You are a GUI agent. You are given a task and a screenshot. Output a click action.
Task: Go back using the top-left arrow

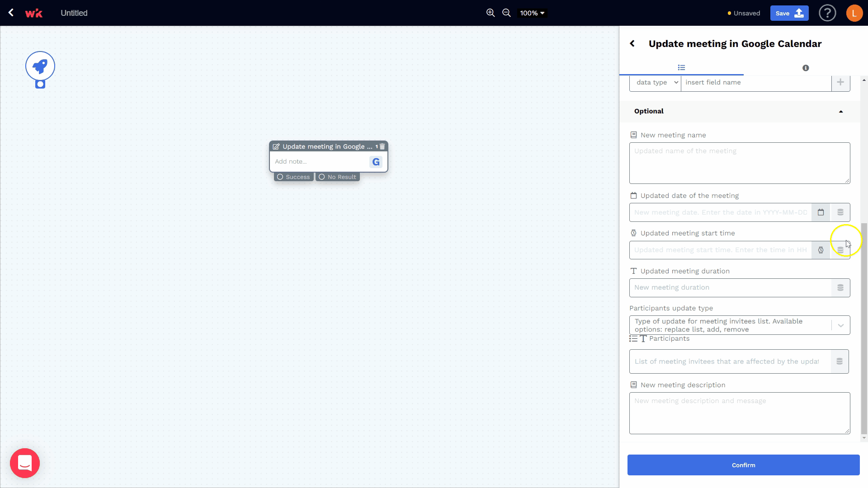11,13
